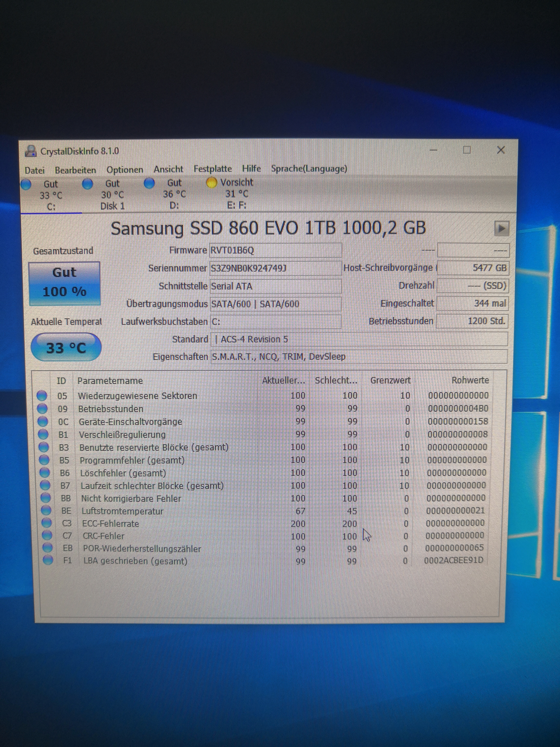
Task: Close the CrystalDiskInfo window
Action: tap(501, 150)
